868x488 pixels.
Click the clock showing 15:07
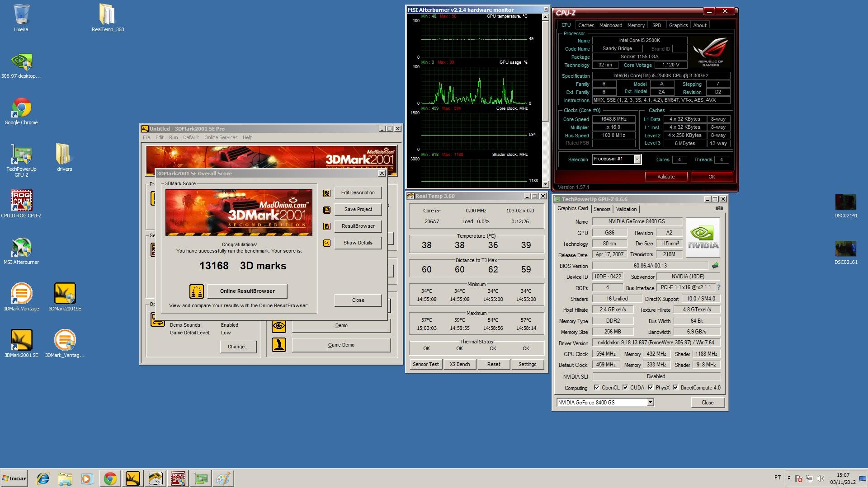[843, 475]
